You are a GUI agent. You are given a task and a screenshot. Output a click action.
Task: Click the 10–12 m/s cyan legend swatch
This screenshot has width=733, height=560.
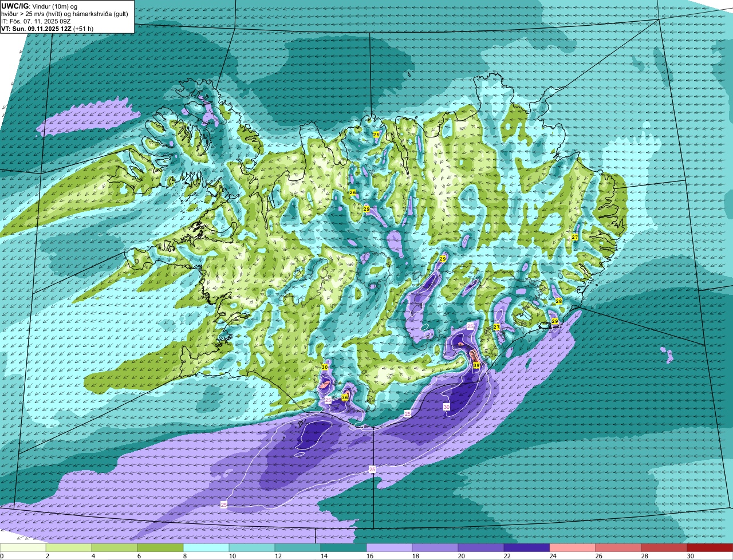(252, 547)
